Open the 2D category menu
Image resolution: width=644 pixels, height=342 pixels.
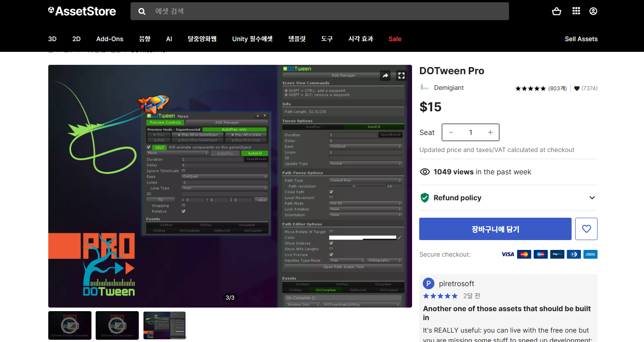coord(76,39)
